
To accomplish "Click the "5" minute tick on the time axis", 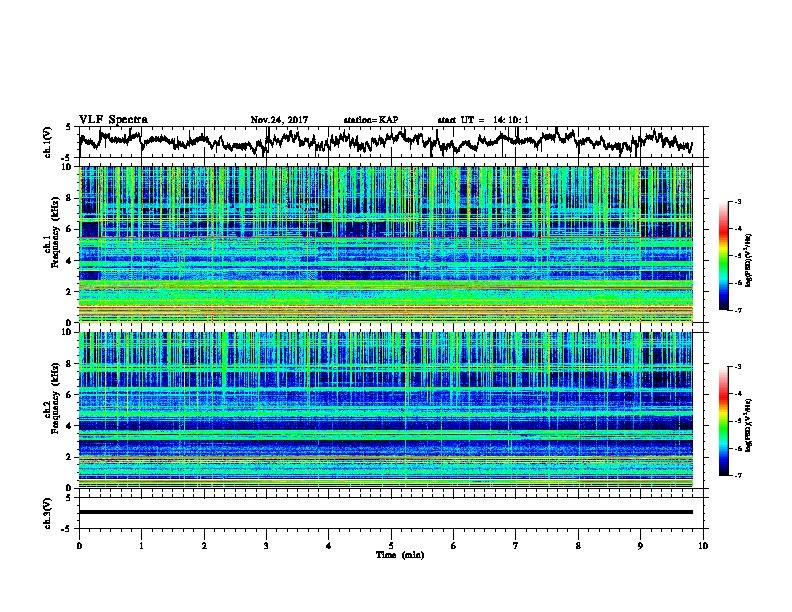I will pyautogui.click(x=391, y=546).
